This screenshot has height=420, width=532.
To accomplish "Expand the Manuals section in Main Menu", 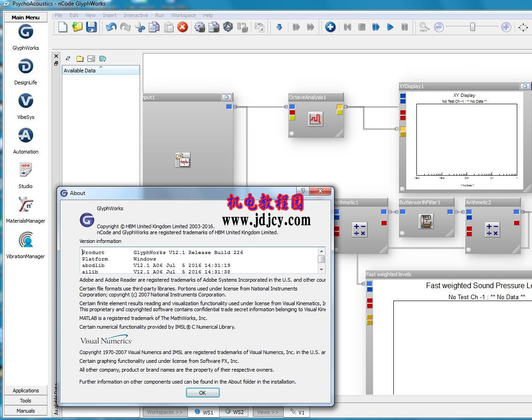I will pos(26,411).
